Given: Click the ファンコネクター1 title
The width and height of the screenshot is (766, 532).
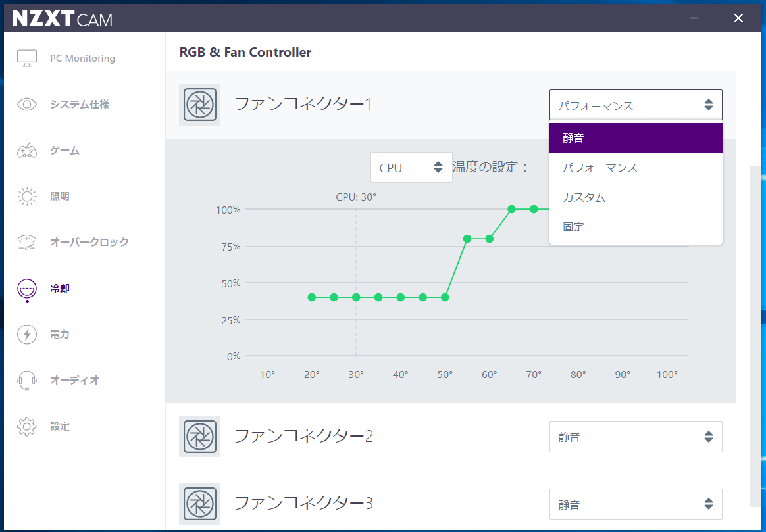Looking at the screenshot, I should [x=303, y=104].
